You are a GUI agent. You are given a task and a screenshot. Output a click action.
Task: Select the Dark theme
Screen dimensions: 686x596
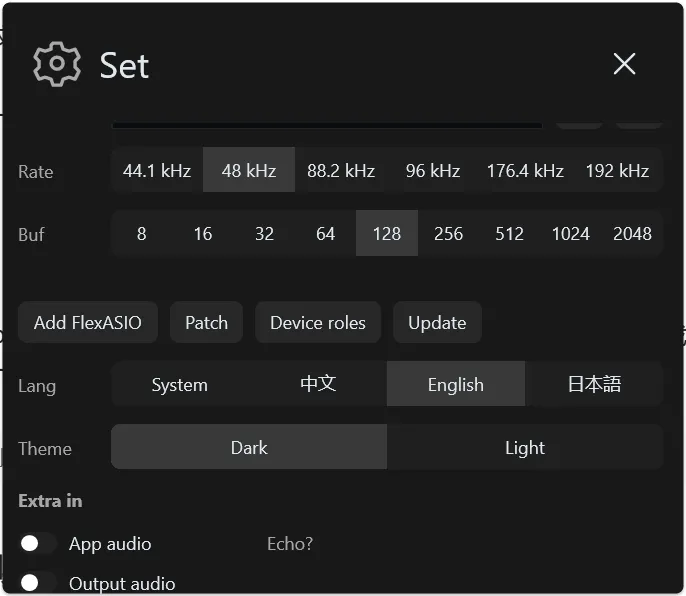coord(249,447)
